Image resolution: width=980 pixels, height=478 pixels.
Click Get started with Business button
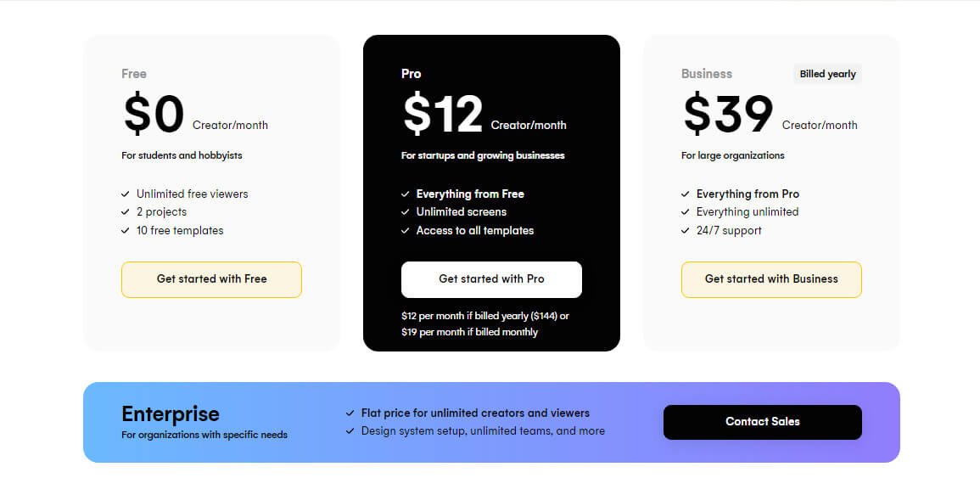click(x=771, y=279)
